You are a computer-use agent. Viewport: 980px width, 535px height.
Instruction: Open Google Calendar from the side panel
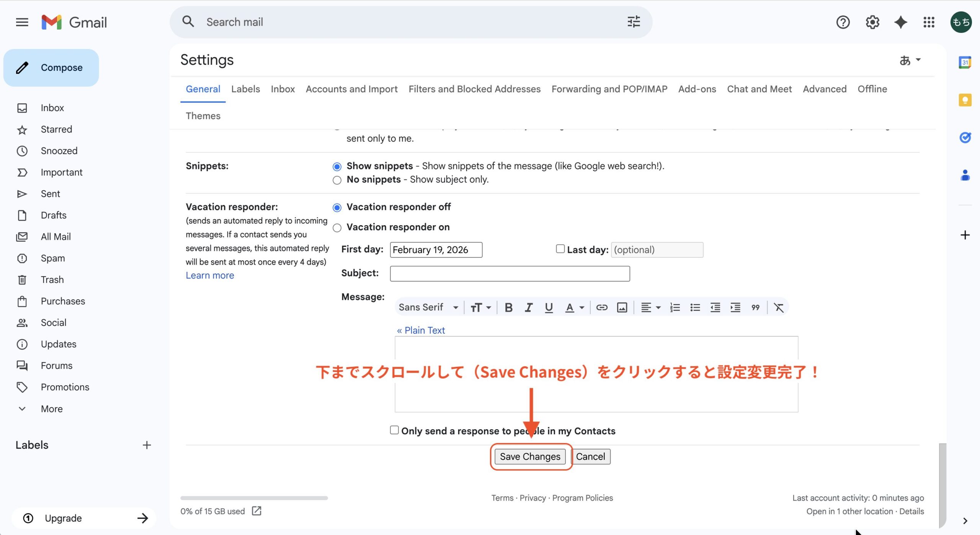click(x=965, y=62)
